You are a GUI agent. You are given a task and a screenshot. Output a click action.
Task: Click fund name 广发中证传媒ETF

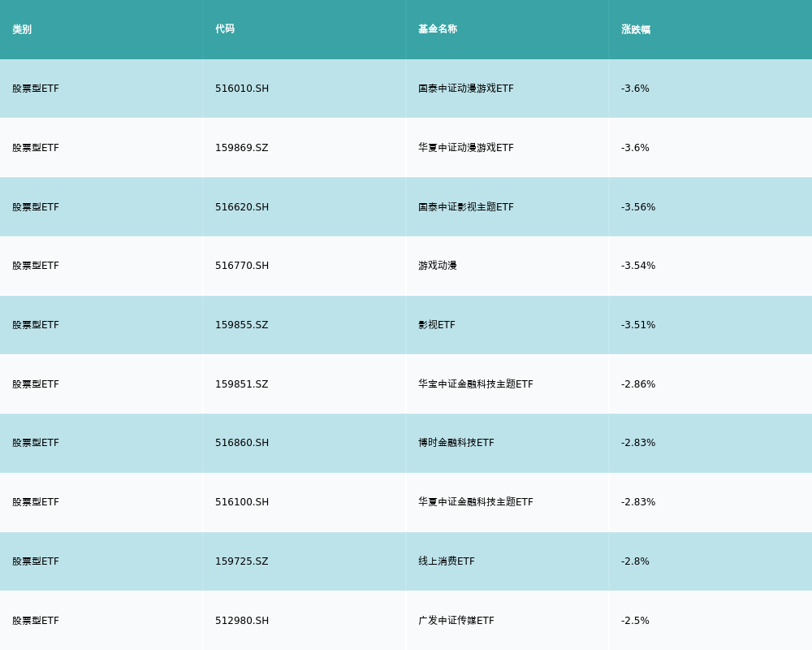[x=456, y=621]
